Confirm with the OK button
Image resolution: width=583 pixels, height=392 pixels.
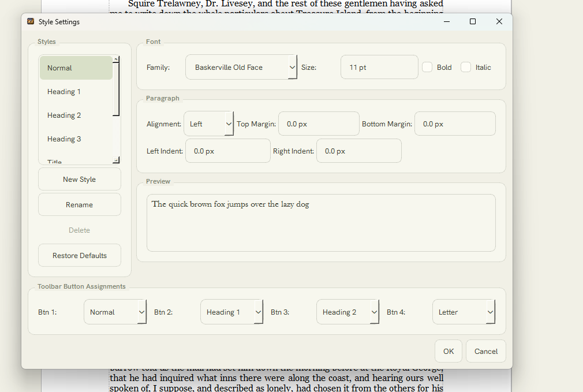click(449, 351)
